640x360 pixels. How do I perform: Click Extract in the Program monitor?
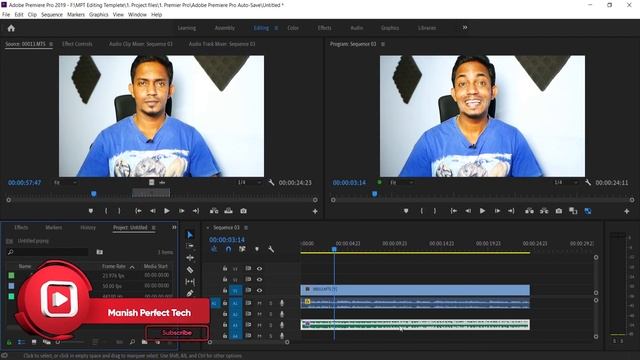pos(544,211)
